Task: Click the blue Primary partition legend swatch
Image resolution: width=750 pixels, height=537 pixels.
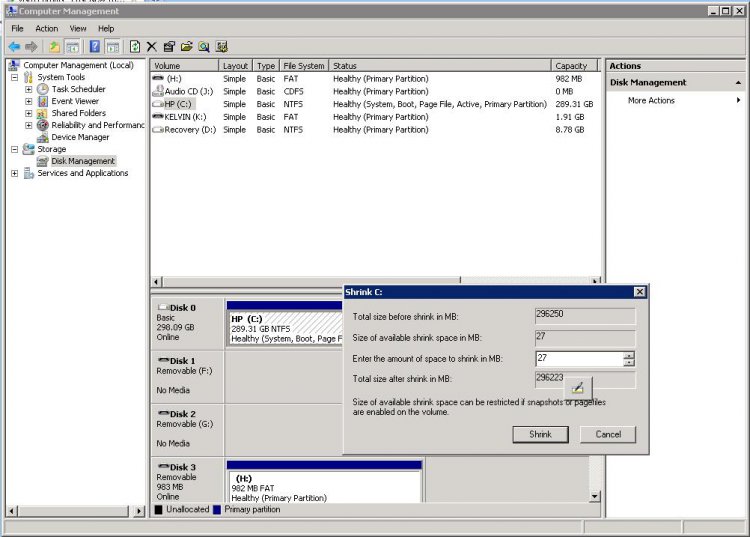Action: [x=217, y=510]
